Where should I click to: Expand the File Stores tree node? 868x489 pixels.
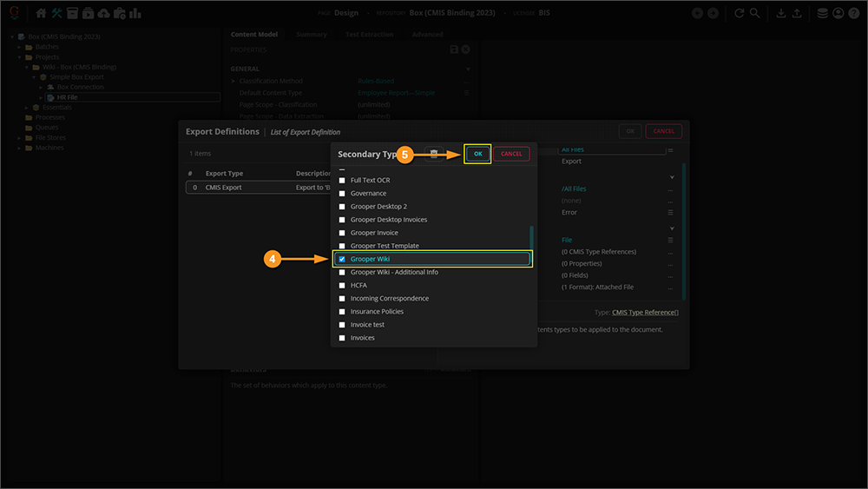coord(19,137)
